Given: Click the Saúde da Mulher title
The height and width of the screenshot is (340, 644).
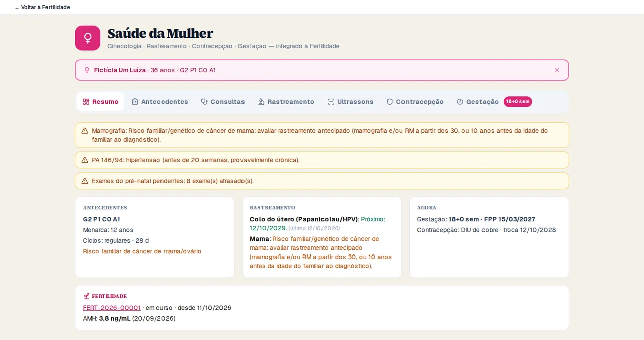Looking at the screenshot, I should 160,33.
